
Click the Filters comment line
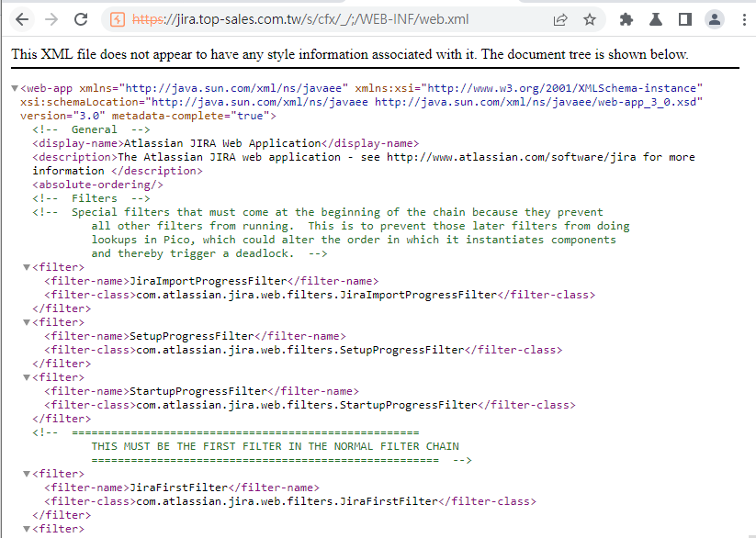click(x=91, y=198)
